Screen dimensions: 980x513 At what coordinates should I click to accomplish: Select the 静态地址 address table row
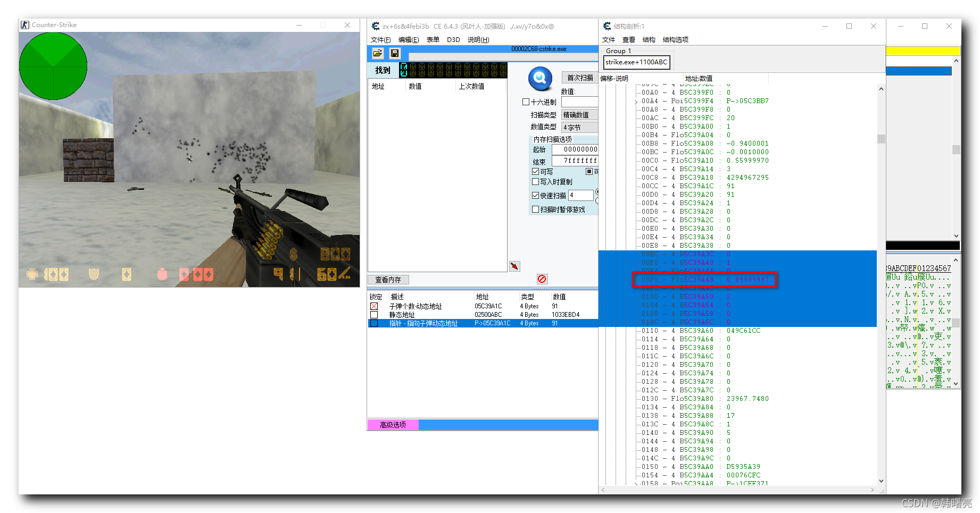click(x=483, y=315)
